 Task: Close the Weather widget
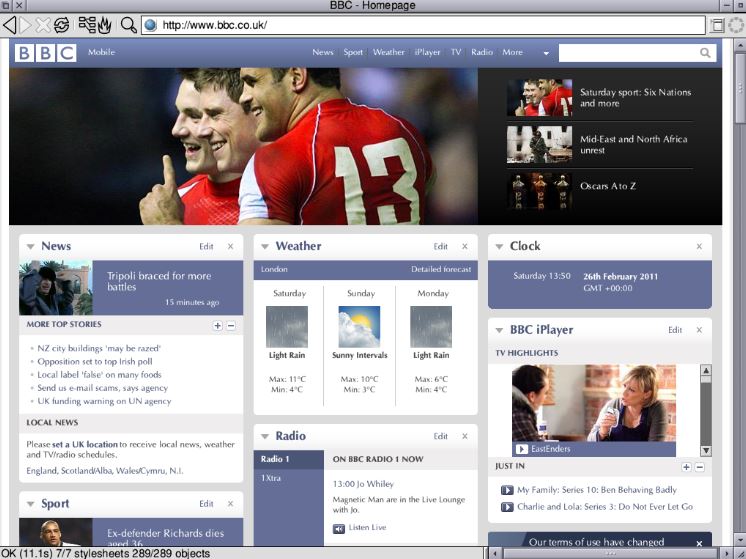465,246
